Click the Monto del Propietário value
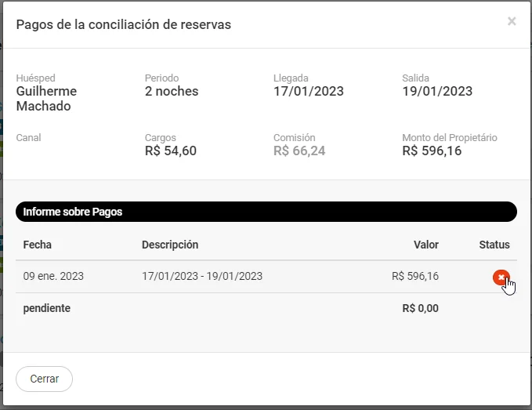 pyautogui.click(x=432, y=151)
